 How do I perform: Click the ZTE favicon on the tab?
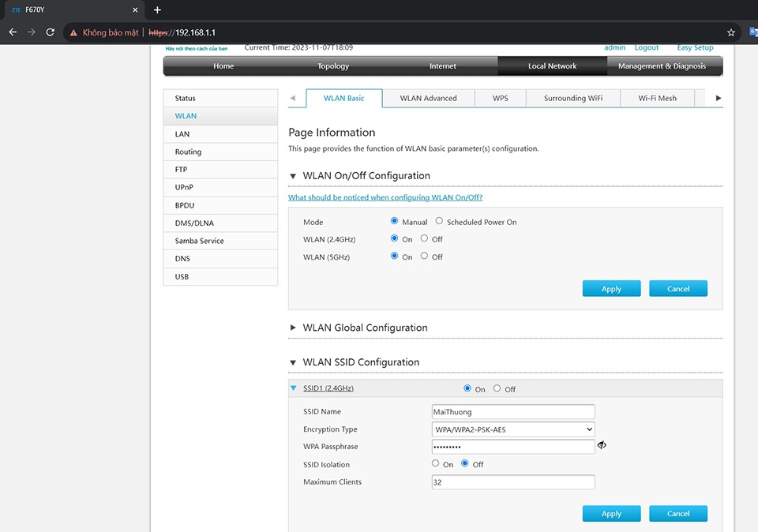pyautogui.click(x=16, y=9)
